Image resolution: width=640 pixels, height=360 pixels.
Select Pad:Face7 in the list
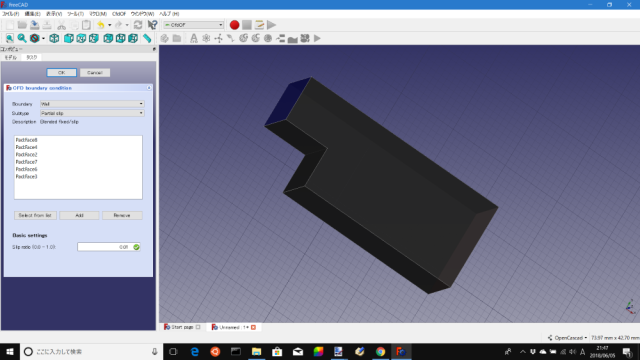pos(27,162)
